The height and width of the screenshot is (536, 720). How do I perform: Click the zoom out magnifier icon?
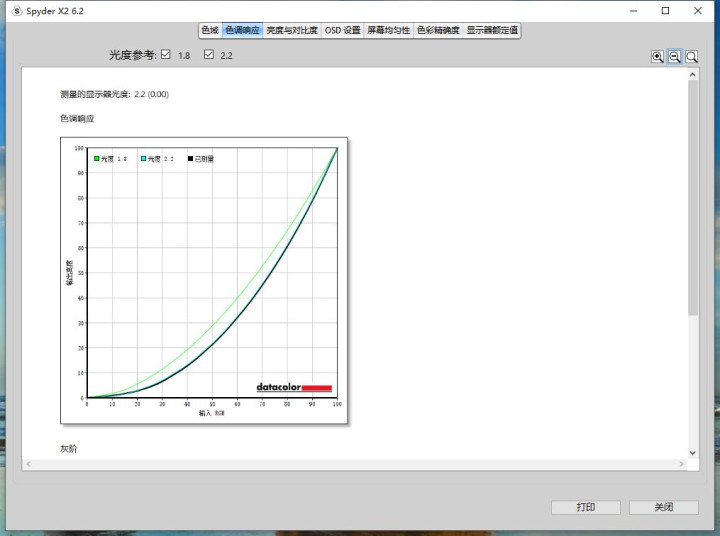[675, 56]
